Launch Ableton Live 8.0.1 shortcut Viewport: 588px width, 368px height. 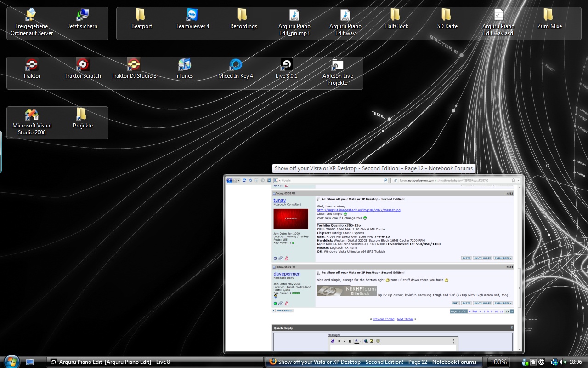[287, 69]
